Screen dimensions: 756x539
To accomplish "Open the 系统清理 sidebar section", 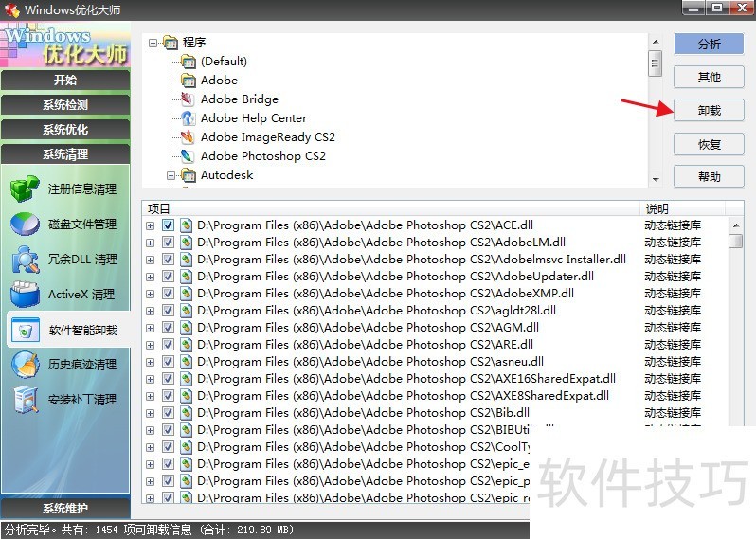I will click(x=65, y=153).
